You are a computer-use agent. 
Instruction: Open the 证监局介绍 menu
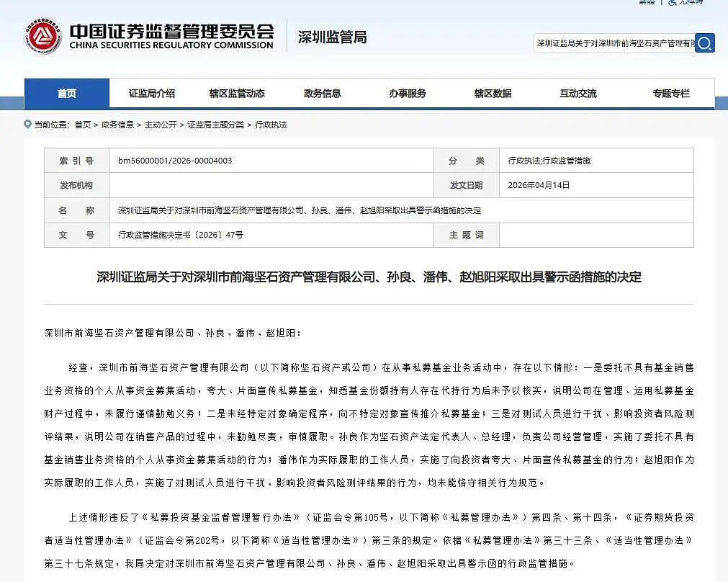[152, 94]
